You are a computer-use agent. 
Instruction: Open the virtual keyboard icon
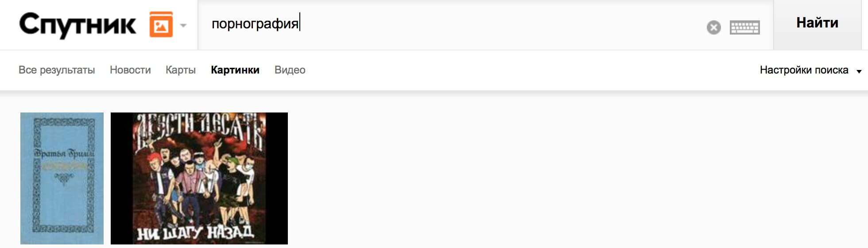(744, 27)
